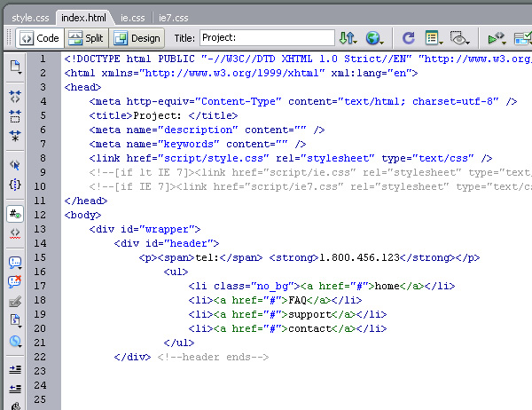Click the [if lt IE 7] conditional comment line

click(310, 172)
